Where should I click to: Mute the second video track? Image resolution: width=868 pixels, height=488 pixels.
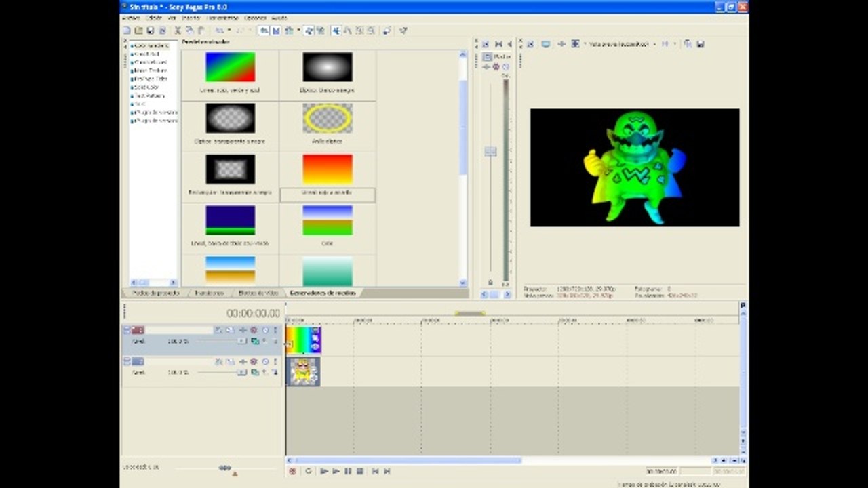(x=265, y=361)
